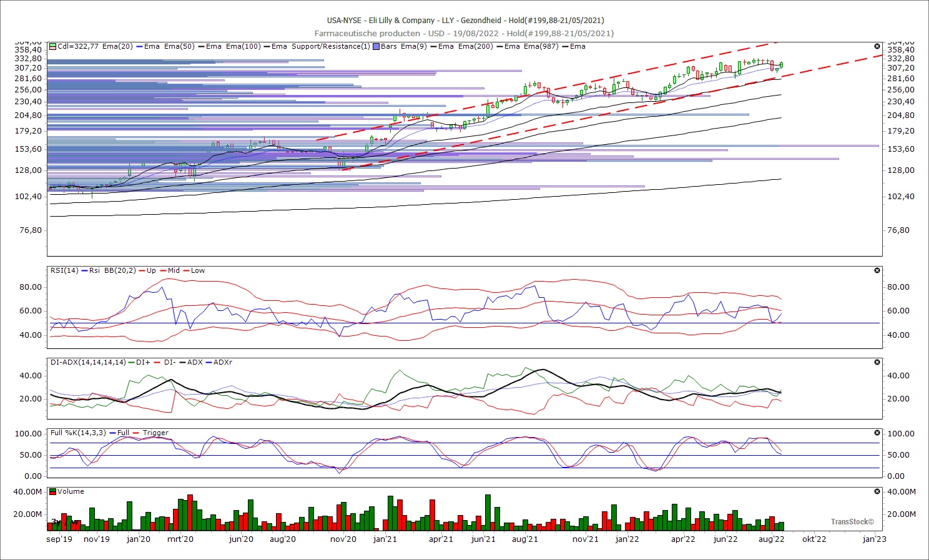Click the aug'21 date label
This screenshot has width=929, height=560.
525,539
